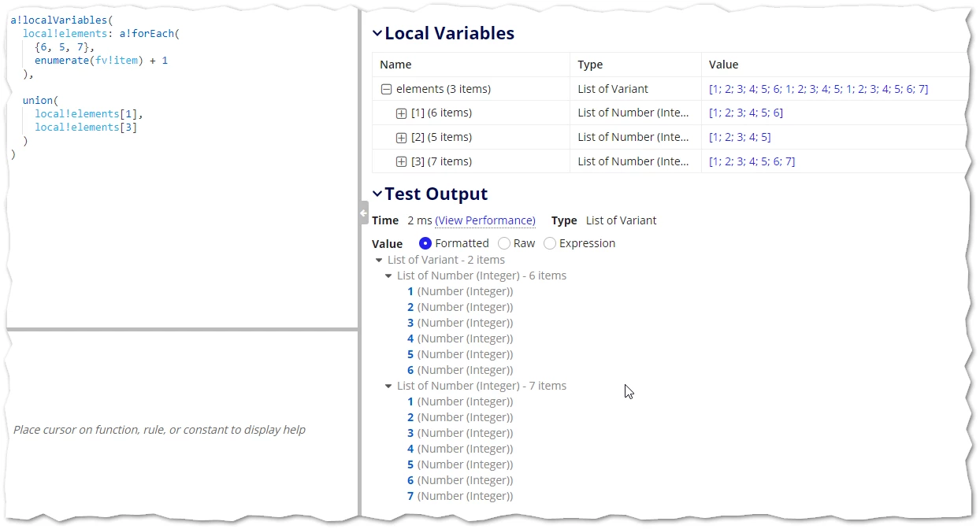This screenshot has height=529, width=980.
Task: Open the value link [1; 2; 3; 4; 5; 6]
Action: click(746, 113)
